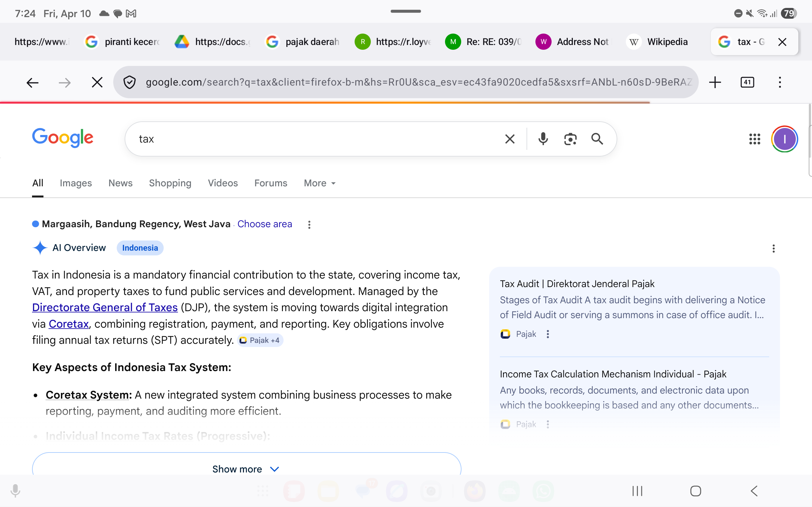
Task: Open Google Lens image search
Action: 570,138
